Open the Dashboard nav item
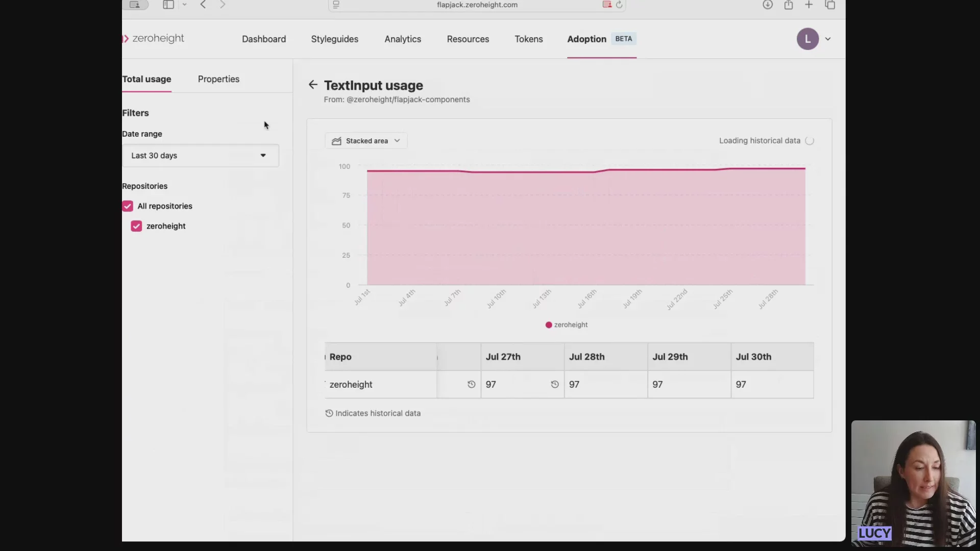Viewport: 980px width, 551px height. pos(264,39)
